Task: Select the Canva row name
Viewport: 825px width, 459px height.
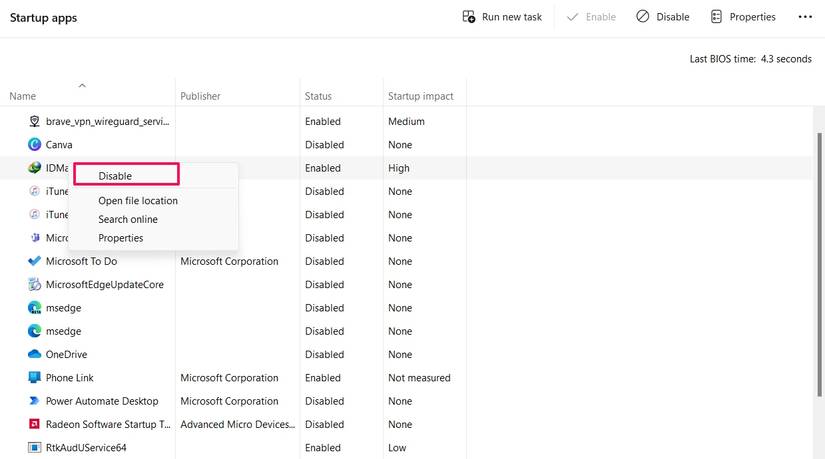Action: coord(59,145)
